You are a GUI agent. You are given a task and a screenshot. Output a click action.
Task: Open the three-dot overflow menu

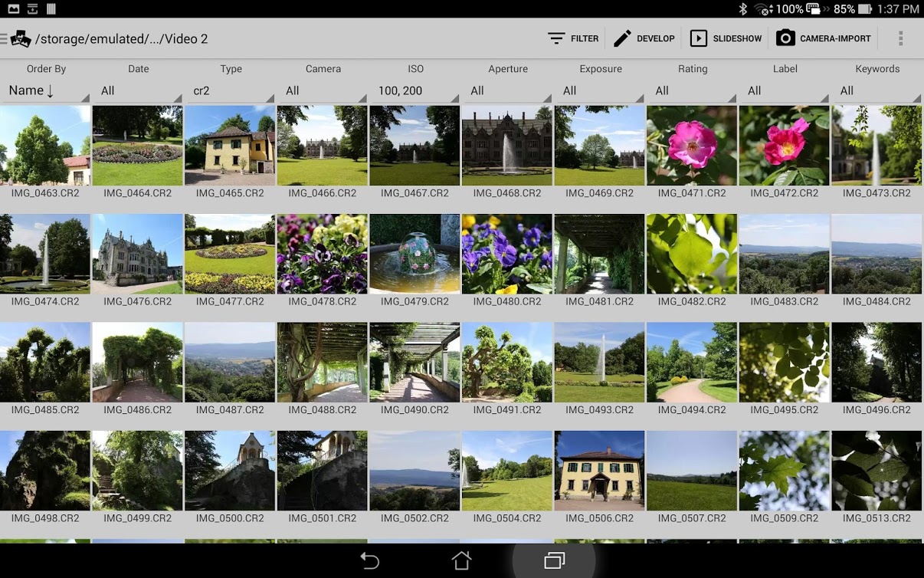pyautogui.click(x=900, y=38)
